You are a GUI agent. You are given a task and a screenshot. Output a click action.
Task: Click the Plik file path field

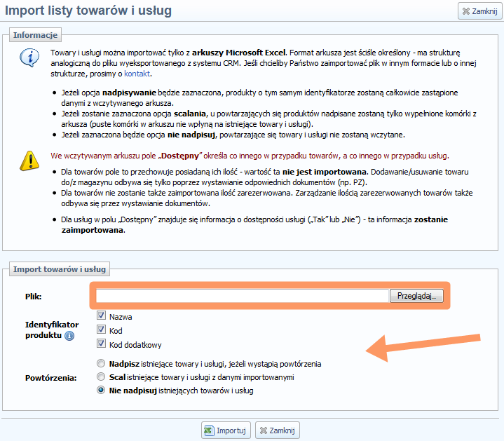242,296
